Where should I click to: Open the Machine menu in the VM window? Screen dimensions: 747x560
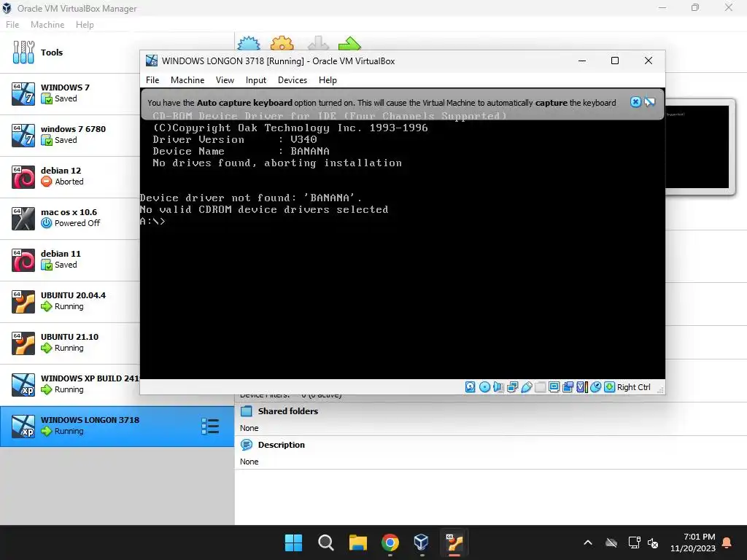point(187,80)
